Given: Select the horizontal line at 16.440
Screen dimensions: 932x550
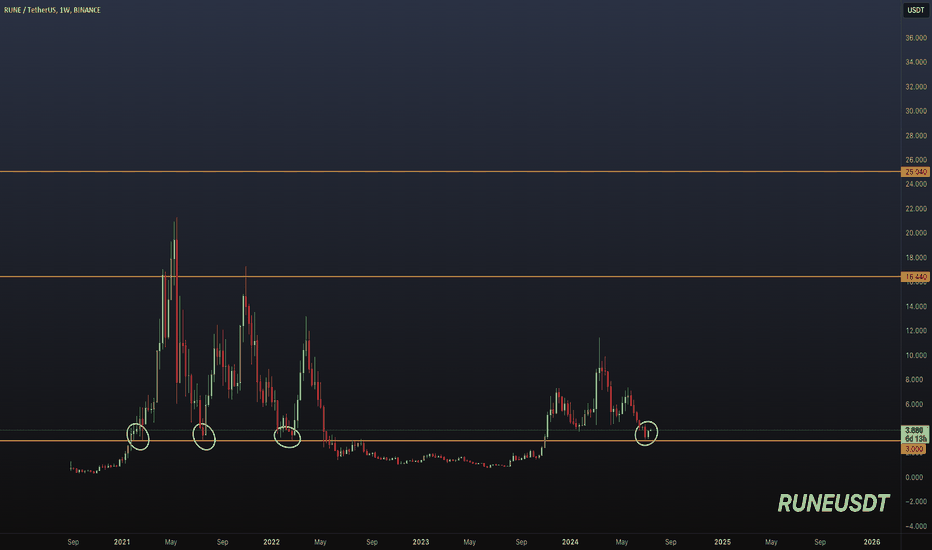Looking at the screenshot, I should (451, 276).
